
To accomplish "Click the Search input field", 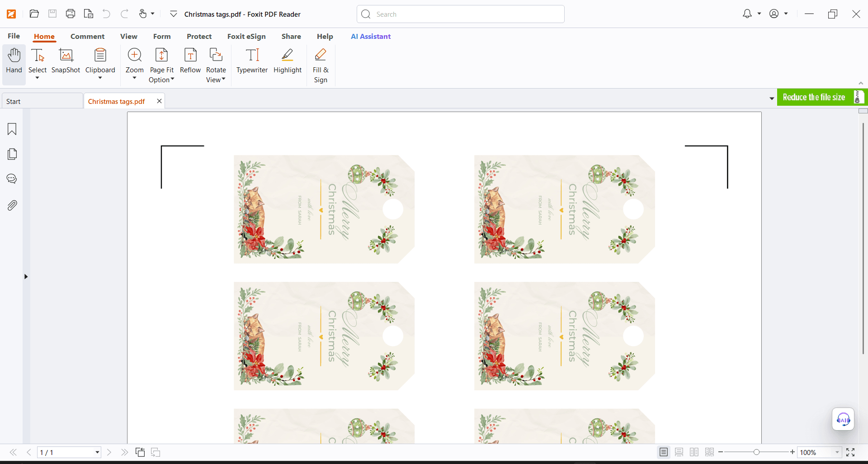I will pos(461,14).
